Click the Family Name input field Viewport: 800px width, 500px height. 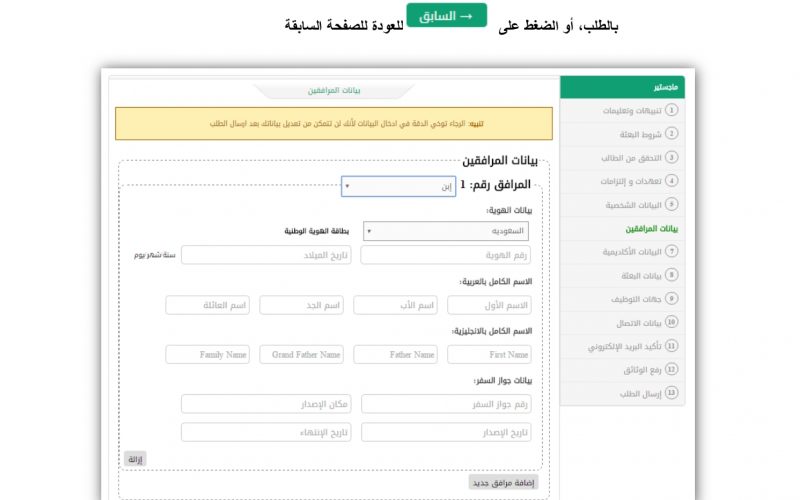tap(208, 355)
